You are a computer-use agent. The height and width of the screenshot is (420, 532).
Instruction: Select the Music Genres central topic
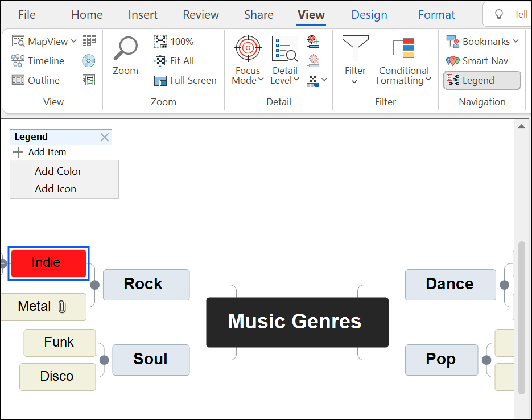coord(296,322)
